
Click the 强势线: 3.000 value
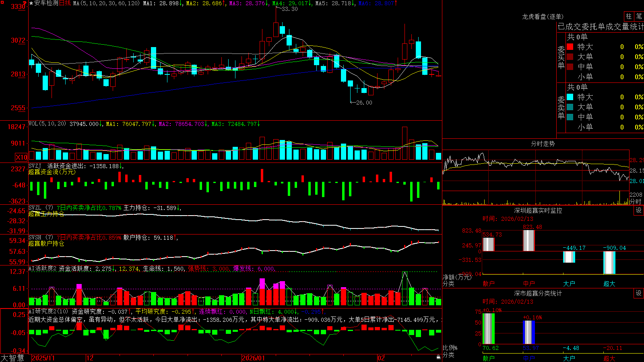(x=208, y=269)
